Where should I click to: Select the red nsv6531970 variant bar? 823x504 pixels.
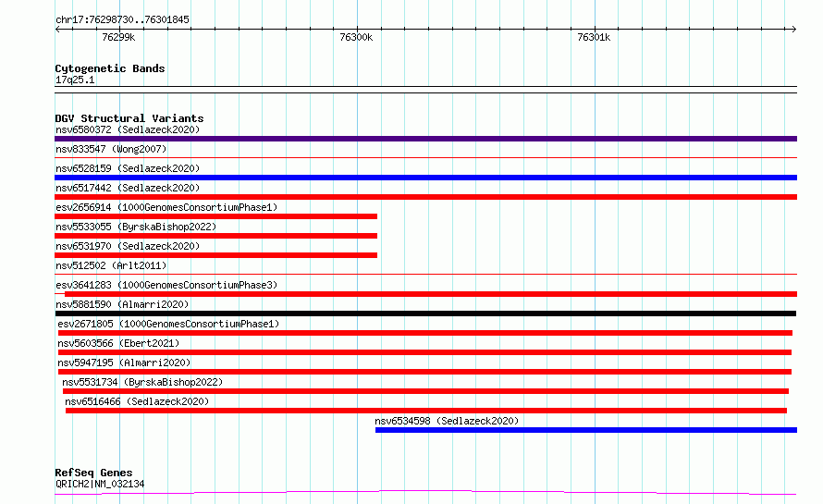point(215,255)
